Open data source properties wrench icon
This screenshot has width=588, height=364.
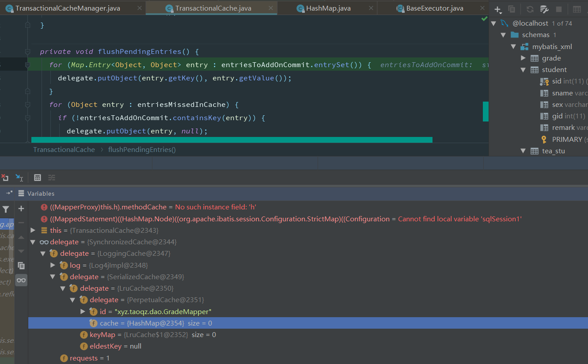click(544, 9)
